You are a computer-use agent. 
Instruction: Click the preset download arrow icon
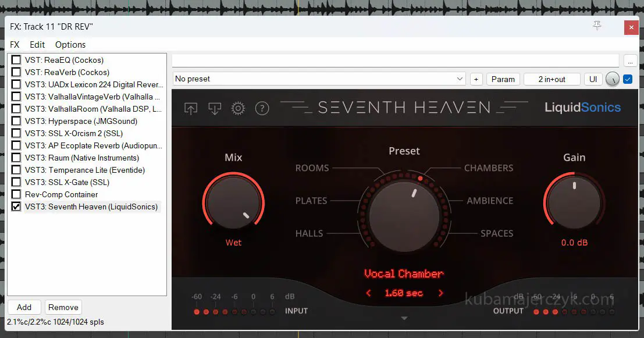215,108
